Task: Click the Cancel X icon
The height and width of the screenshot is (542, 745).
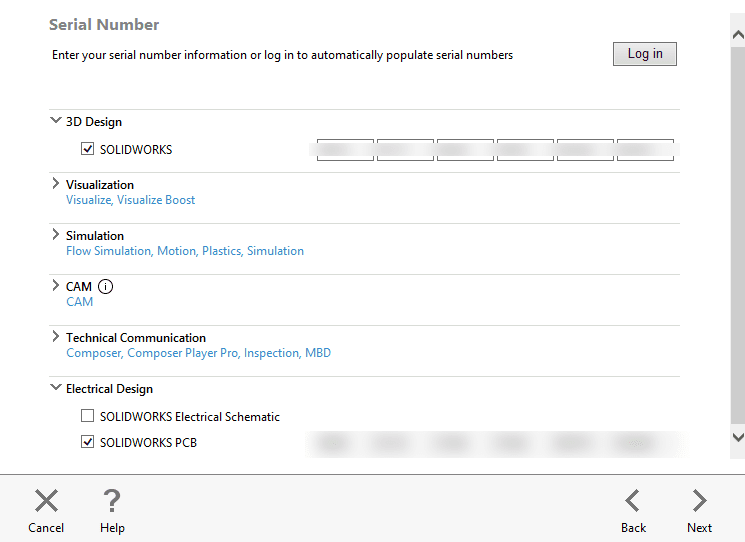Action: tap(46, 501)
